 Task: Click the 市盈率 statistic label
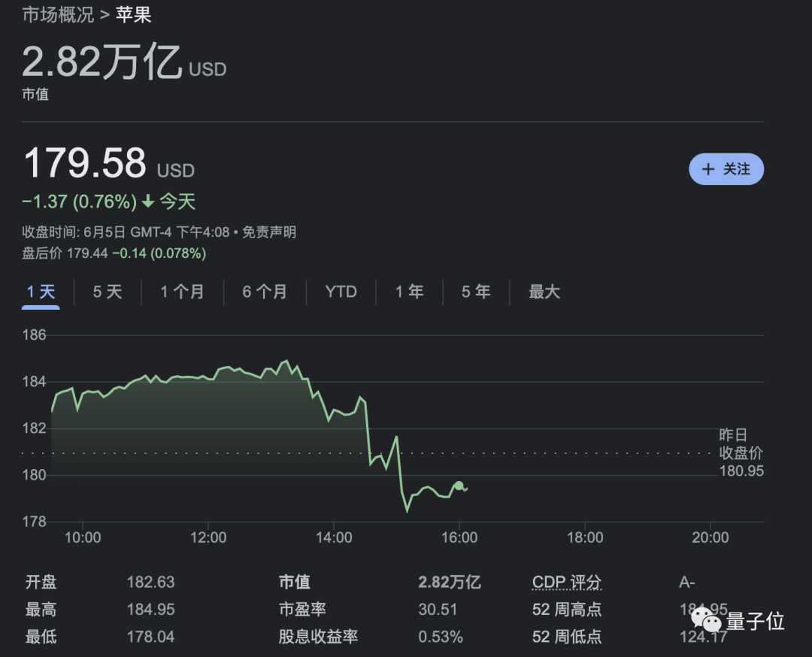pyautogui.click(x=302, y=610)
